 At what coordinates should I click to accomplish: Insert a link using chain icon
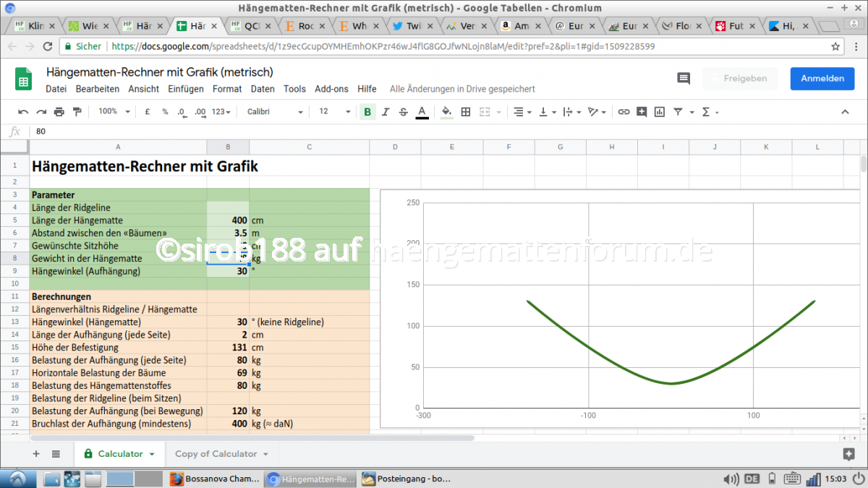tap(624, 112)
